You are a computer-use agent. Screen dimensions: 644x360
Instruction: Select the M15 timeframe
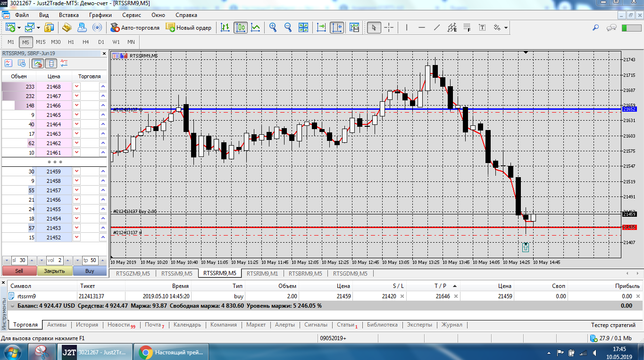(x=41, y=42)
